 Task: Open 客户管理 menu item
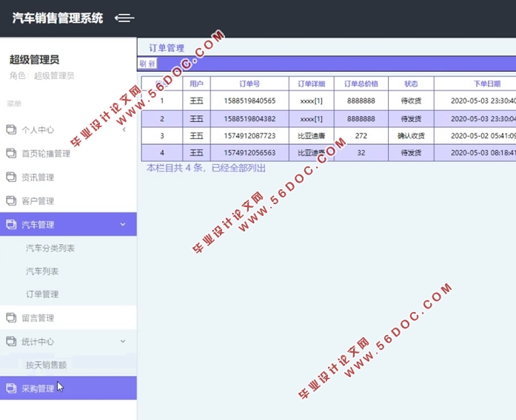click(x=68, y=200)
